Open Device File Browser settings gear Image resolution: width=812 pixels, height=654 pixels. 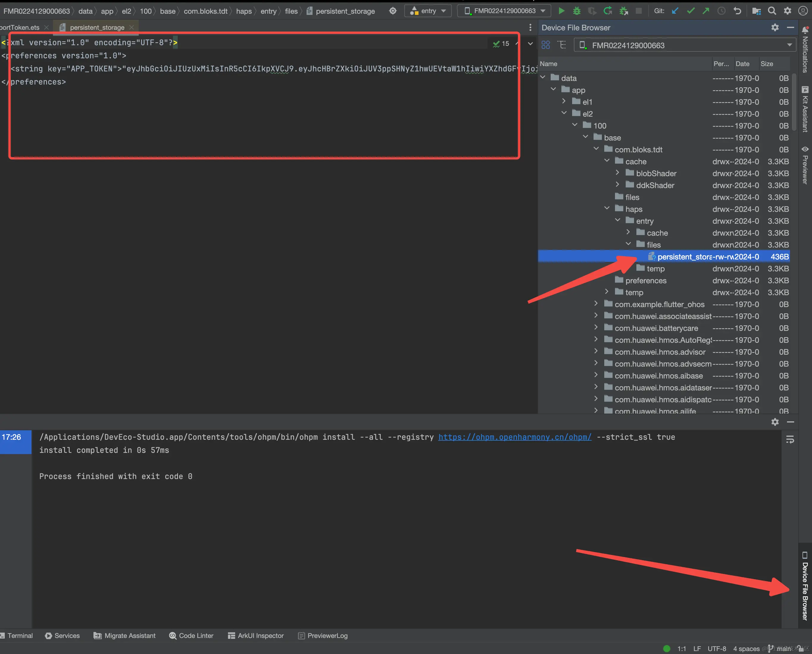point(775,27)
